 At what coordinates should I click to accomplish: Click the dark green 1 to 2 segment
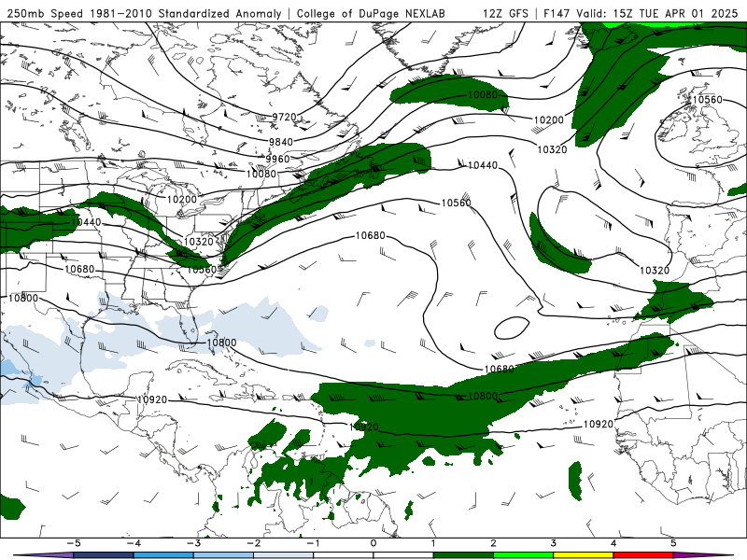[463, 555]
